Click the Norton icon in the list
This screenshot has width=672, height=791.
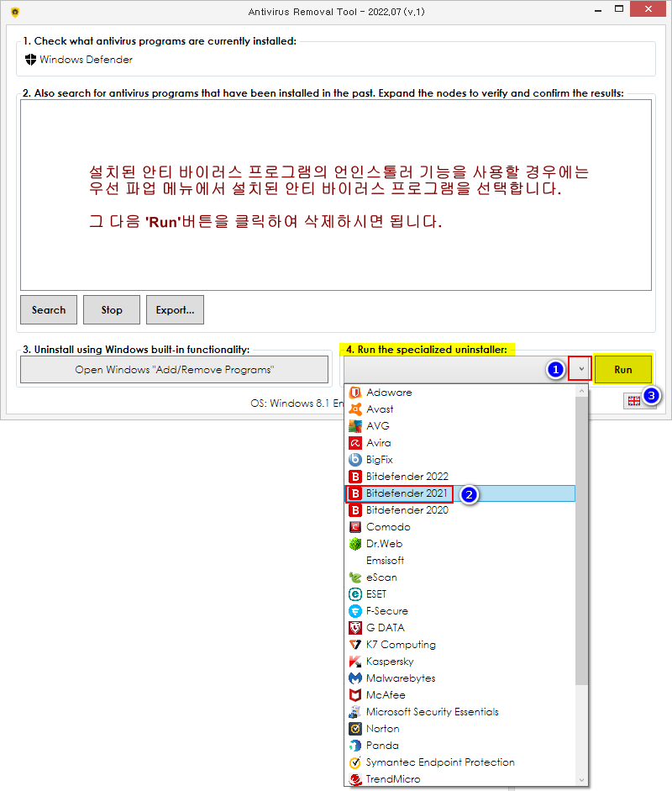pyautogui.click(x=355, y=729)
